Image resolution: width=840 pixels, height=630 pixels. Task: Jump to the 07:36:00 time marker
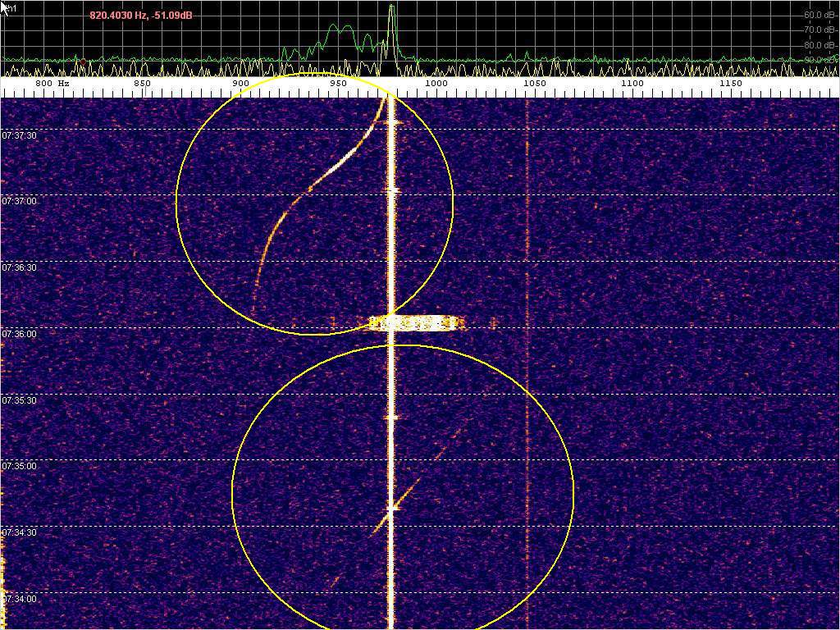19,334
